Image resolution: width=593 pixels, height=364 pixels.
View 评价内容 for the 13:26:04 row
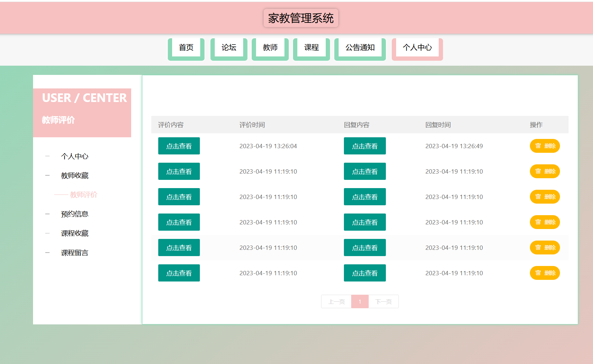(x=179, y=146)
